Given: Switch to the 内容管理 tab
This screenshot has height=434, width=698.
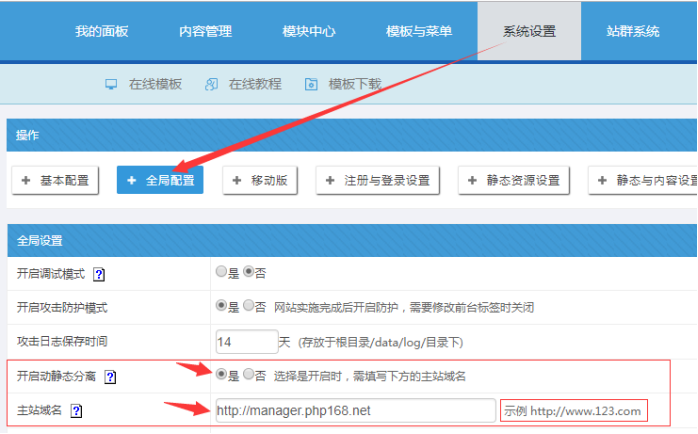Looking at the screenshot, I should point(205,31).
